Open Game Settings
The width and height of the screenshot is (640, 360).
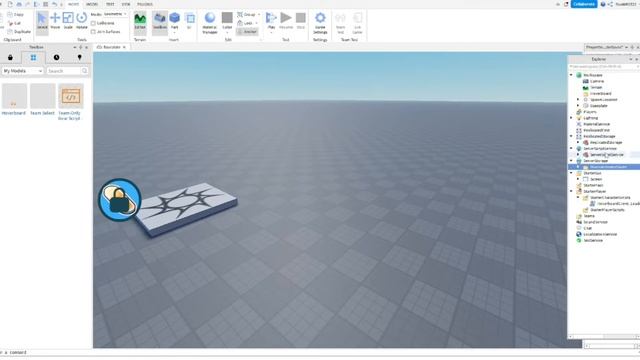[x=320, y=23]
